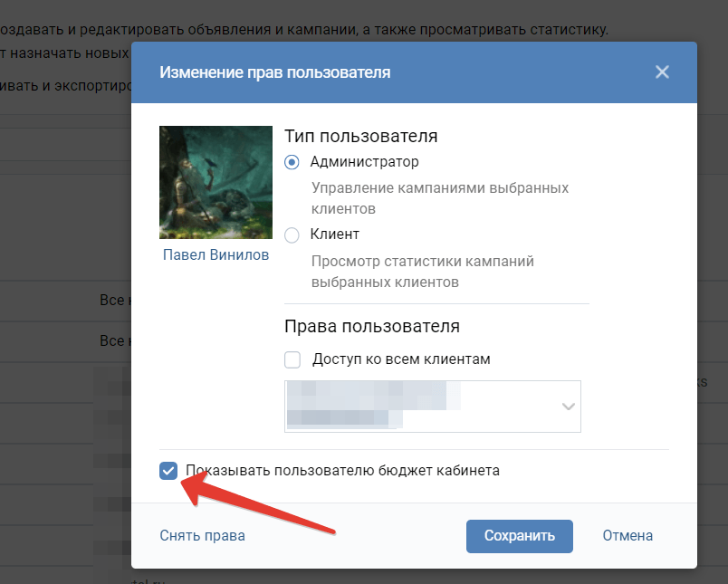
Task: Click the Клиент label text
Action: [x=335, y=235]
